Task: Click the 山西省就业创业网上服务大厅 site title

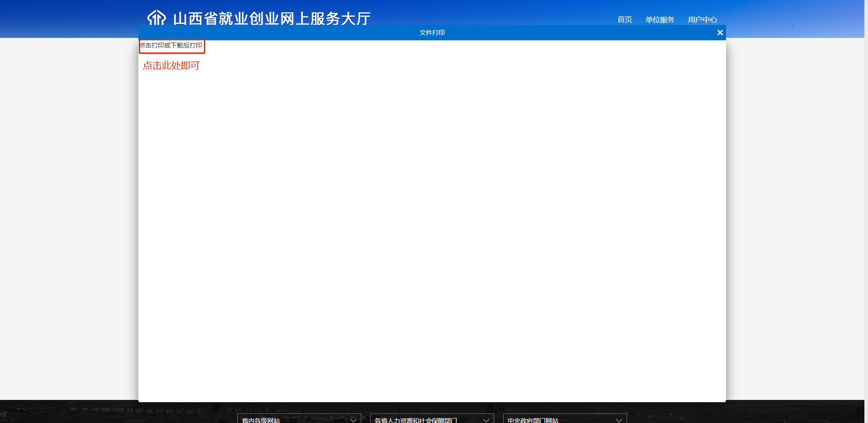Action: pyautogui.click(x=272, y=19)
